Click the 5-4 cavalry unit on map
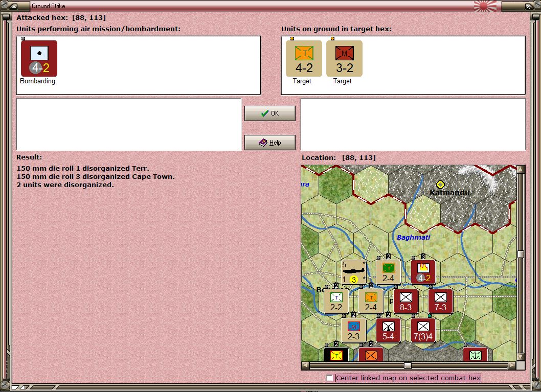541x392 pixels. point(389,330)
